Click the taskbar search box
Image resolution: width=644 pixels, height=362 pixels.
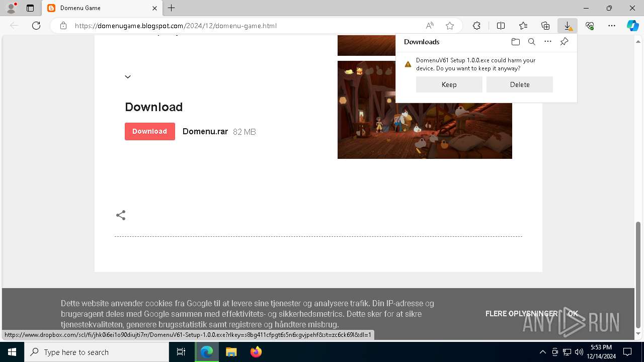(97, 352)
